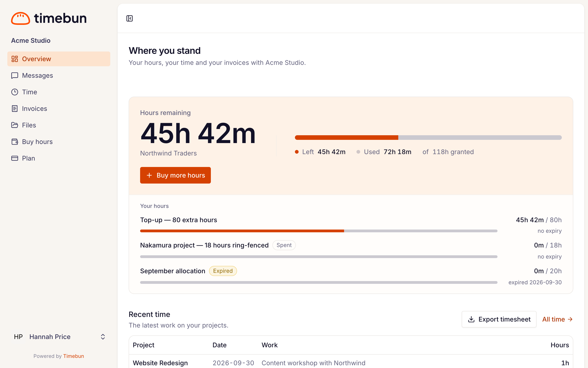Open the Time section
This screenshot has height=368, width=588.
(59, 92)
